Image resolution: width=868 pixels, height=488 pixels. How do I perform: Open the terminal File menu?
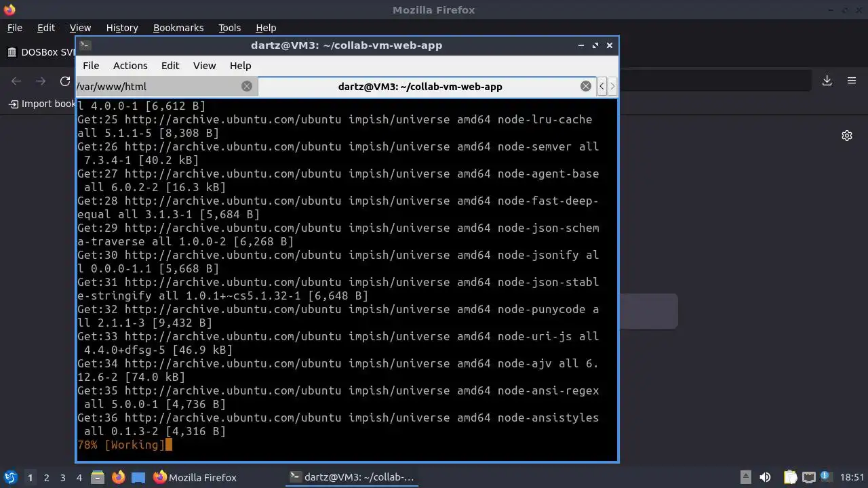91,66
